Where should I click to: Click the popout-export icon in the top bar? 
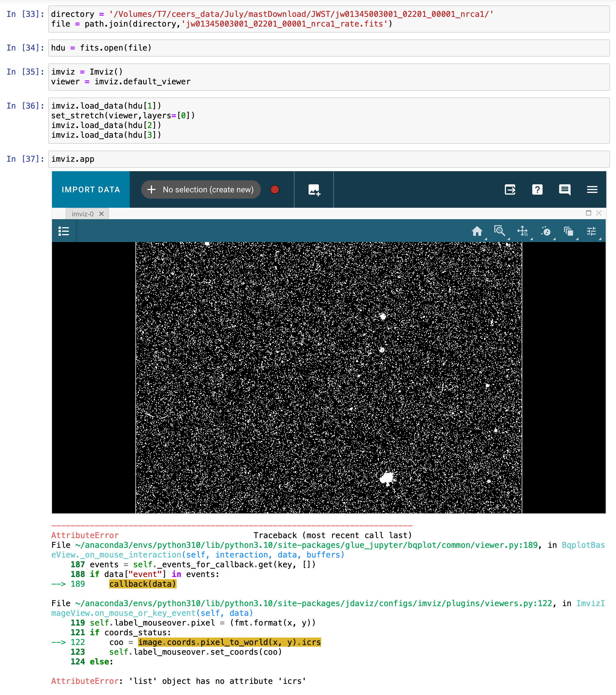coord(510,190)
